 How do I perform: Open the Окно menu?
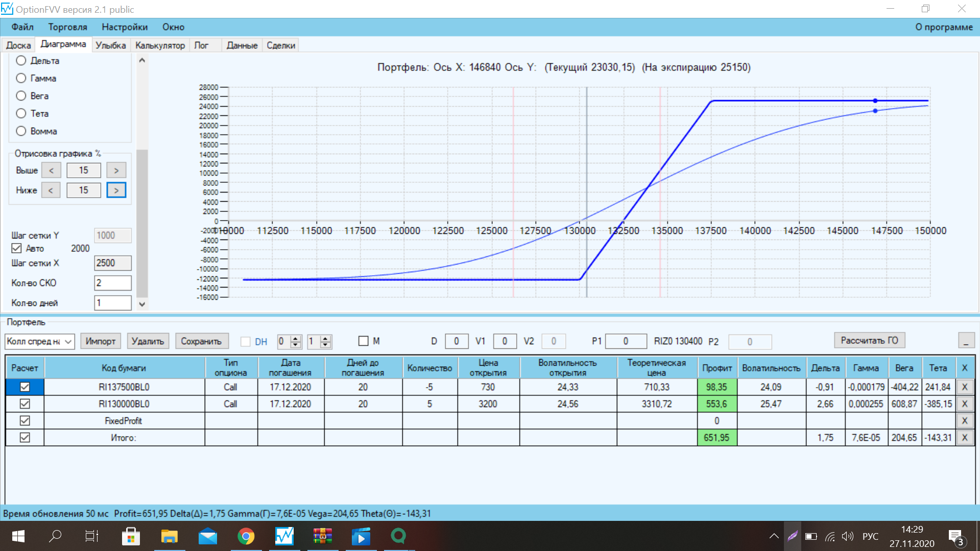173,27
